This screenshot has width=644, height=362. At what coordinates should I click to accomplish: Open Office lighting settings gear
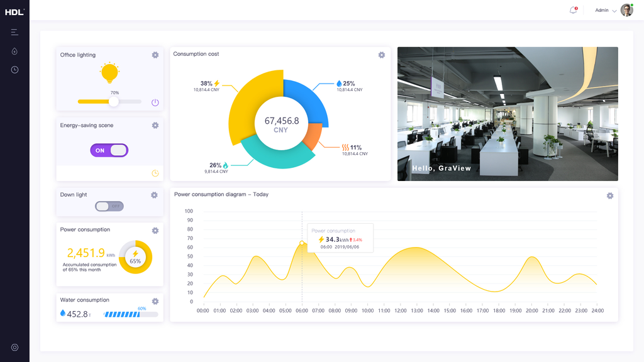pos(155,55)
